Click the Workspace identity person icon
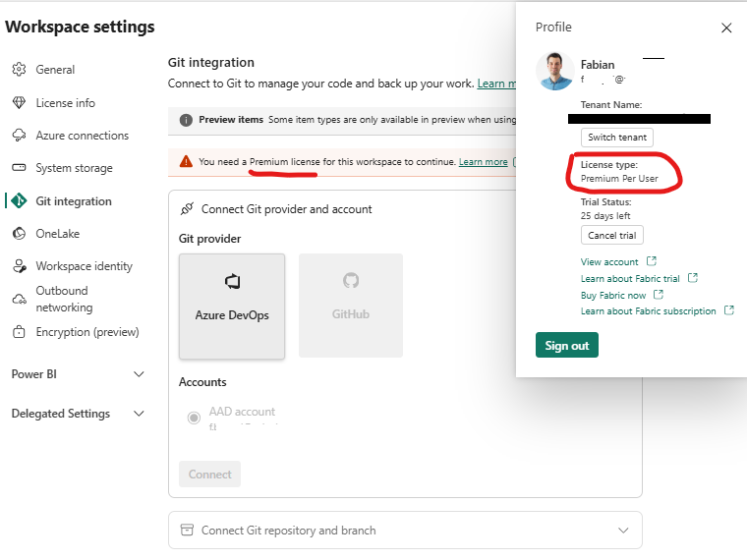This screenshot has height=560, width=747. click(x=20, y=266)
